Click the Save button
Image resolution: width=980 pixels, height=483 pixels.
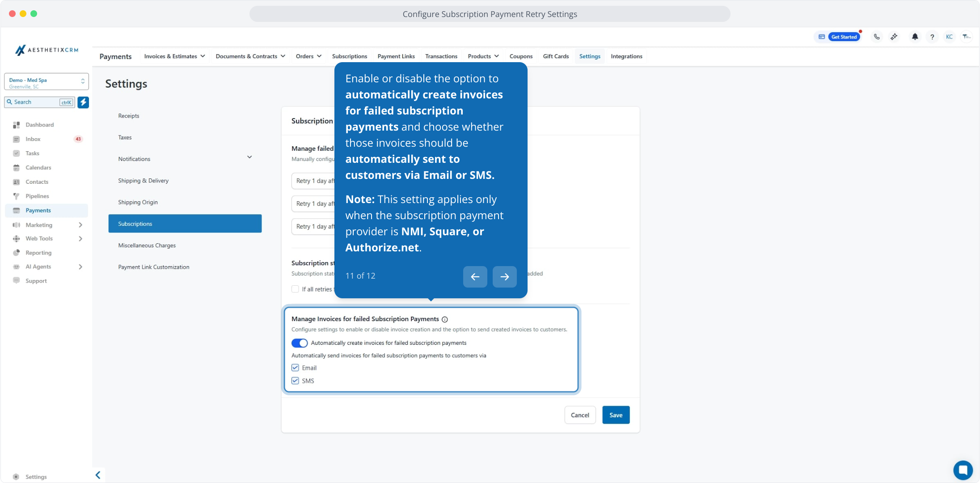pos(616,415)
